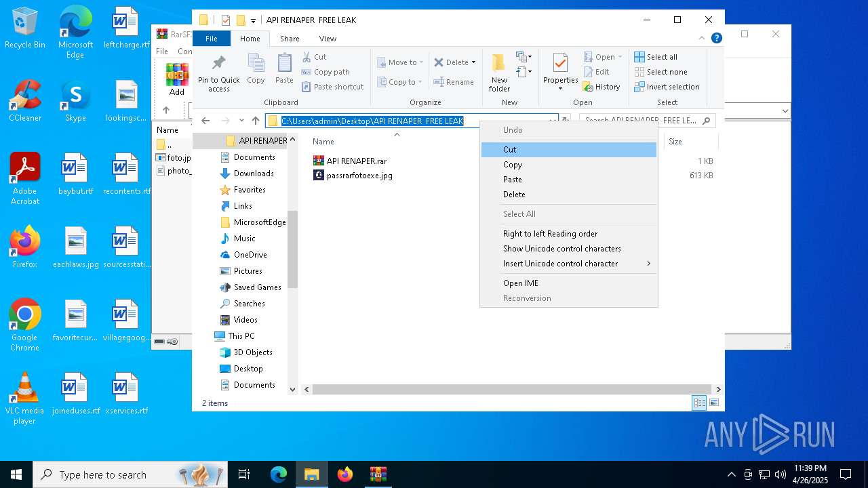Open the ribbon Open dropdown
868x488 pixels.
602,57
